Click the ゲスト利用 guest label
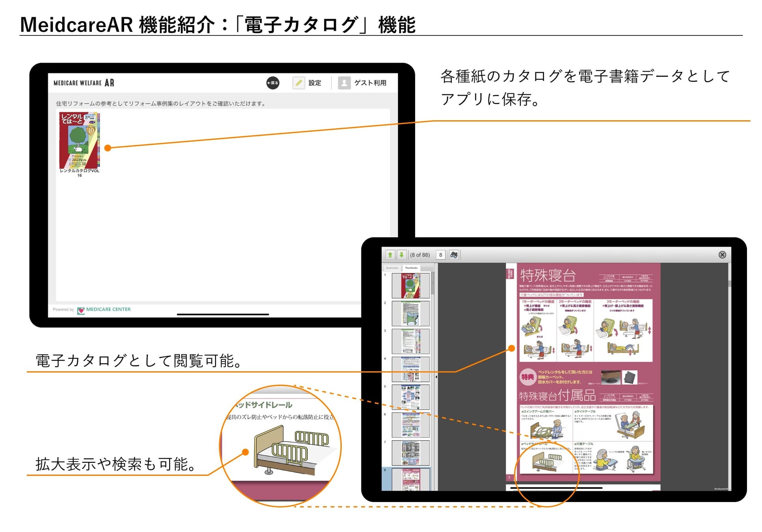This screenshot has height=532, width=762. point(370,83)
